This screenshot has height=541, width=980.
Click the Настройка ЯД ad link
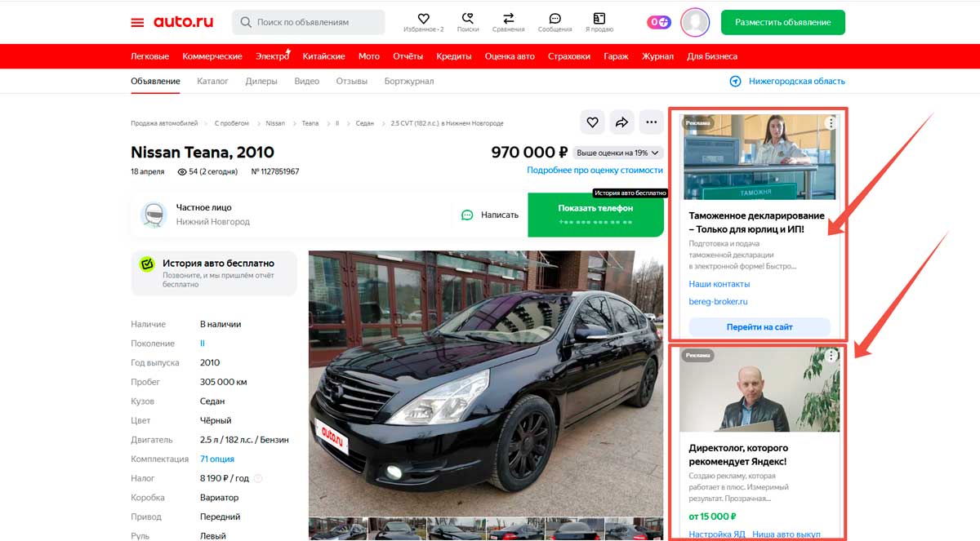coord(716,534)
